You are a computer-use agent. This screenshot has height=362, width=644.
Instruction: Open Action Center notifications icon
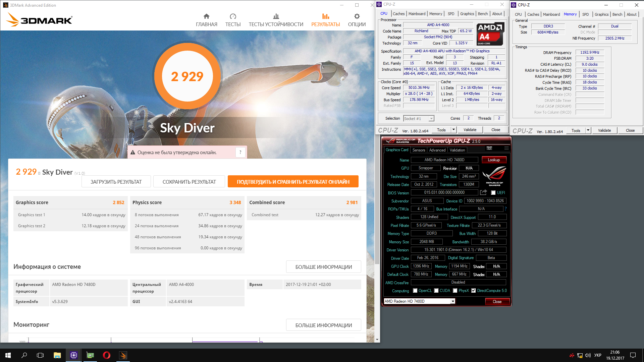tap(633, 355)
